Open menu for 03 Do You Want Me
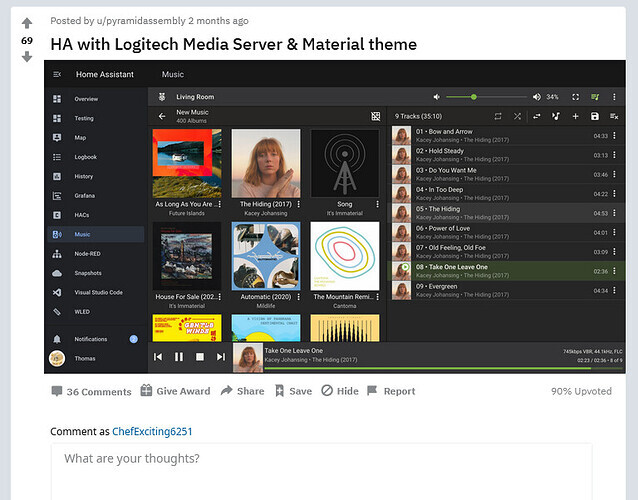Screen dimensions: 638x500 614,174
